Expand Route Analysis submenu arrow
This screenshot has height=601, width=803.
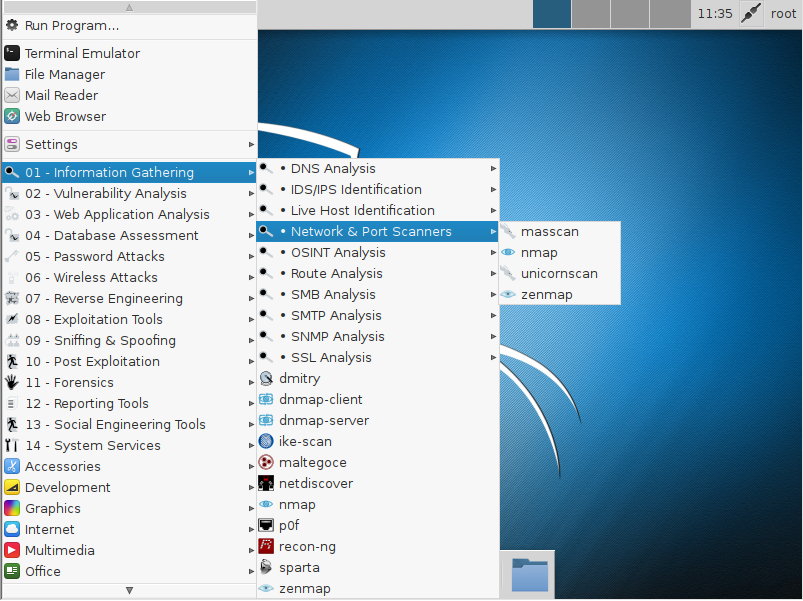[x=493, y=273]
